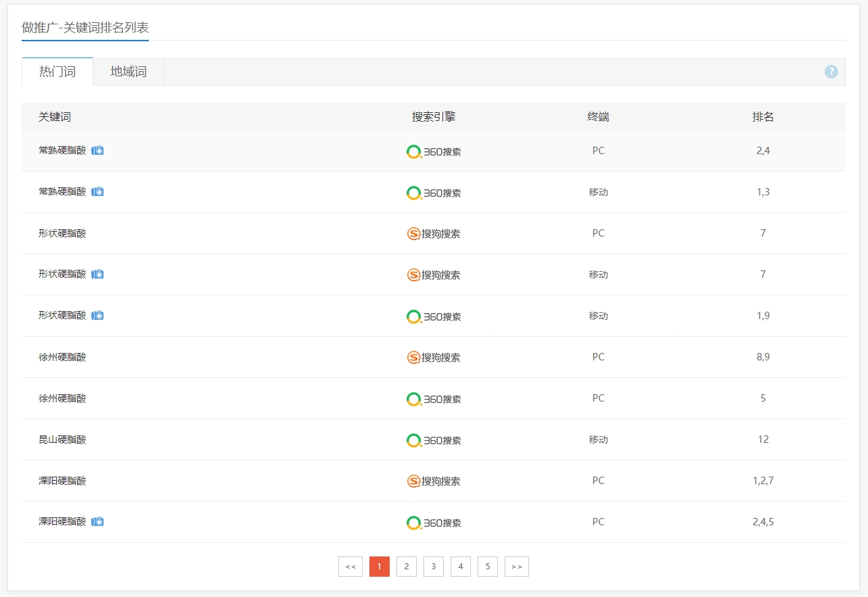
Task: View snapshot for 形状硬脂酸 on 搜狗搜索 移动
Action: pos(97,274)
